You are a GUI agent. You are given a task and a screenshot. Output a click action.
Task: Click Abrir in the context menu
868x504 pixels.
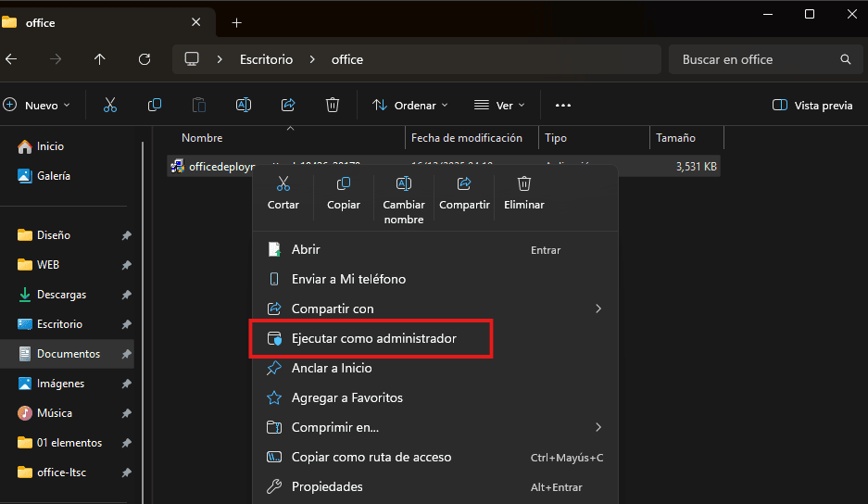click(435, 249)
